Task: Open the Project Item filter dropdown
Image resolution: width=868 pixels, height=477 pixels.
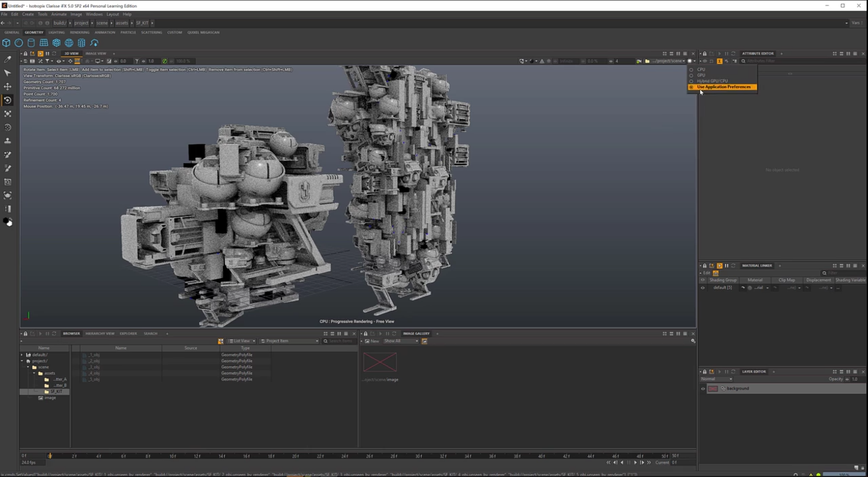Action: click(289, 341)
